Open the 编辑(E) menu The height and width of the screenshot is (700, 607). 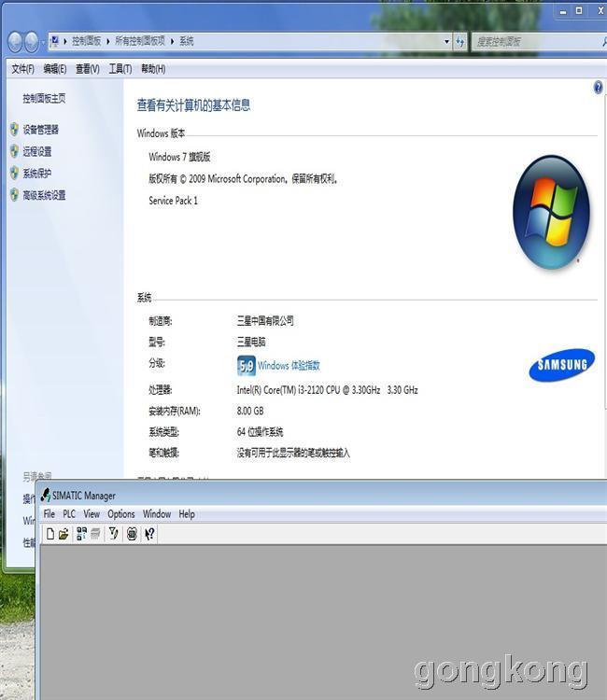pos(55,69)
